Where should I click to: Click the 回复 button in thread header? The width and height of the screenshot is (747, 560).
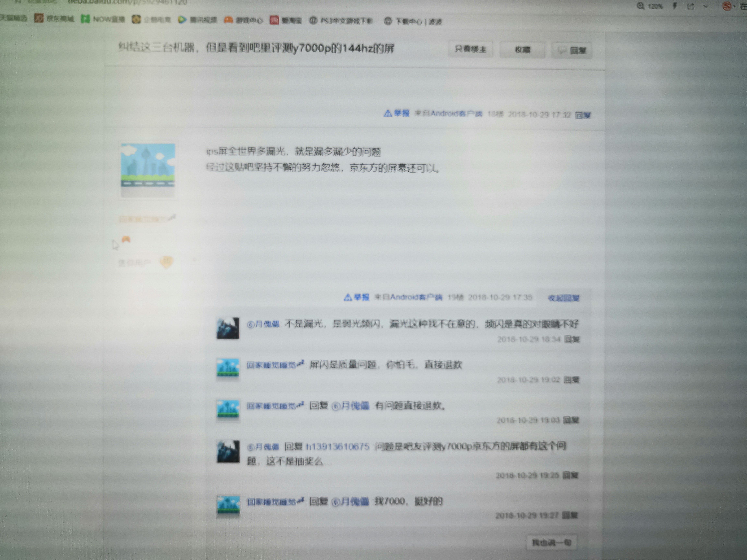572,51
